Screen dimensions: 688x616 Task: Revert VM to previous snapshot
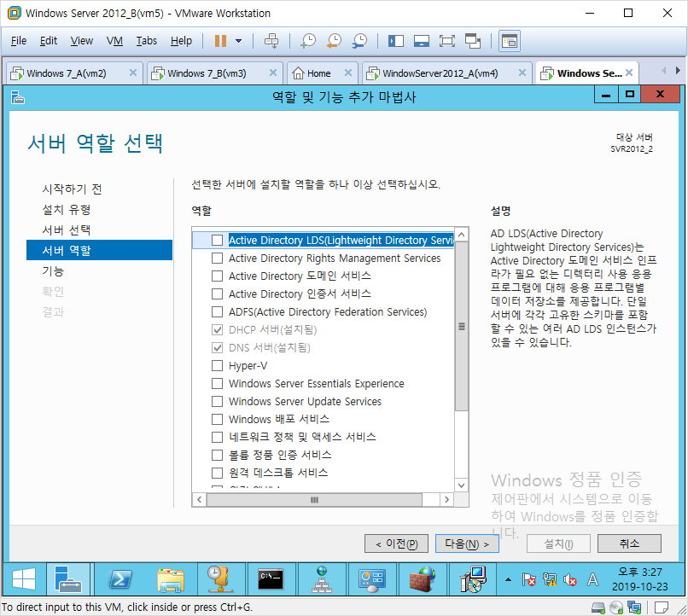click(x=334, y=41)
